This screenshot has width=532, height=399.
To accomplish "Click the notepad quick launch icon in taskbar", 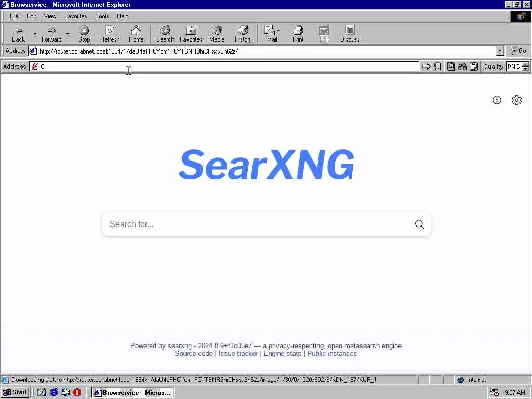I will pos(42,392).
